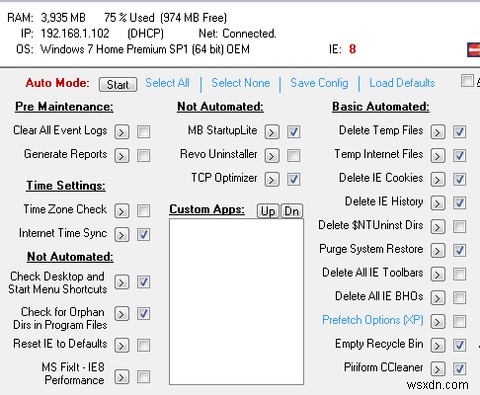480x395 pixels.
Task: Click the Save Config link
Action: 319,83
